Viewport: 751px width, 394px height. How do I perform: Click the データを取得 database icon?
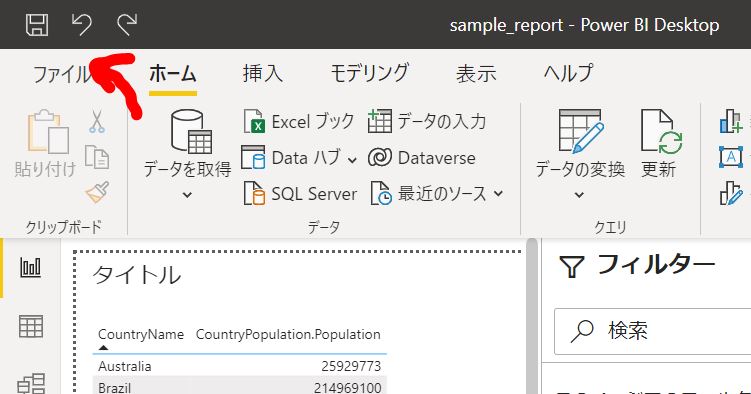coord(191,132)
